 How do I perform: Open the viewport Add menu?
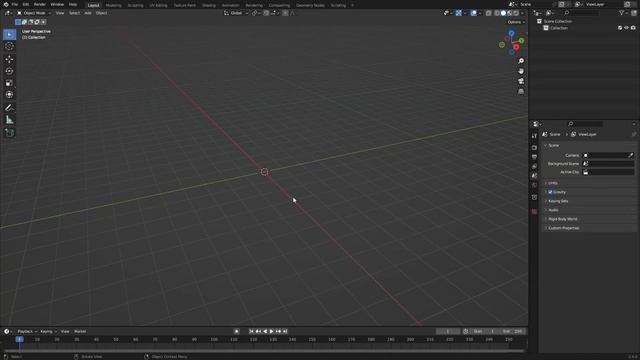pos(88,13)
